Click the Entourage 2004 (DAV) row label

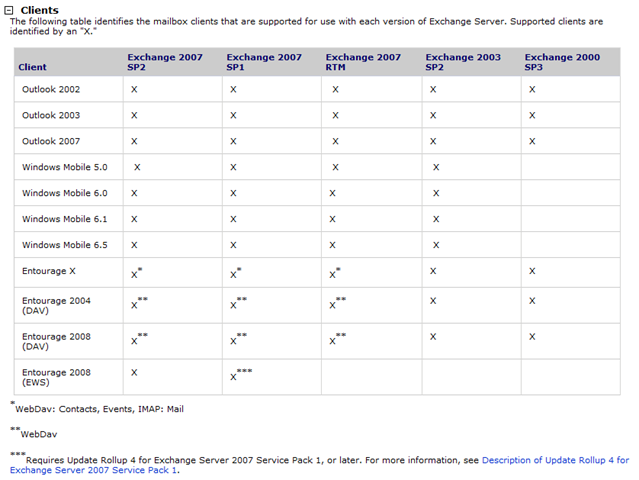(56, 306)
